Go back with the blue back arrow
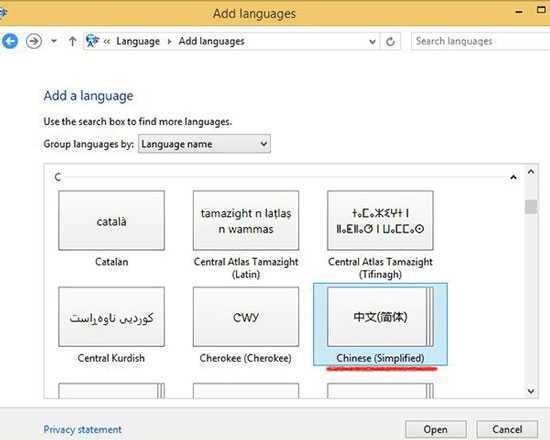550x440 pixels. pos(9,41)
